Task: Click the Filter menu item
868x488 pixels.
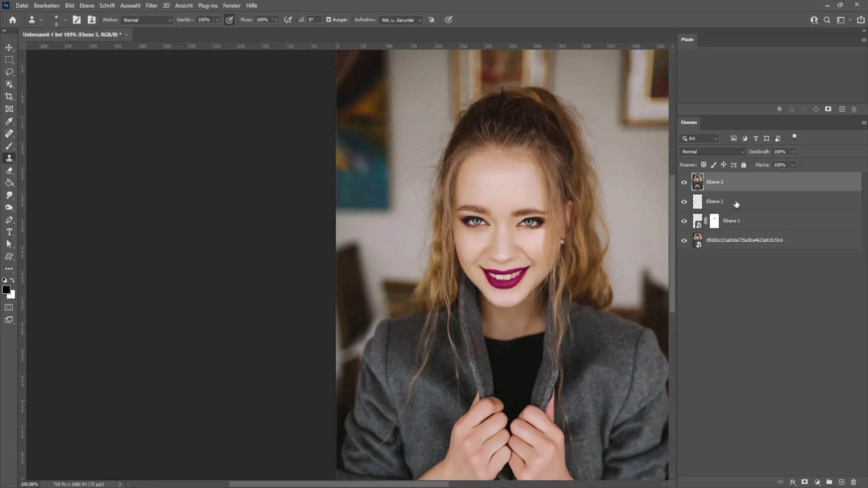Action: (x=151, y=5)
